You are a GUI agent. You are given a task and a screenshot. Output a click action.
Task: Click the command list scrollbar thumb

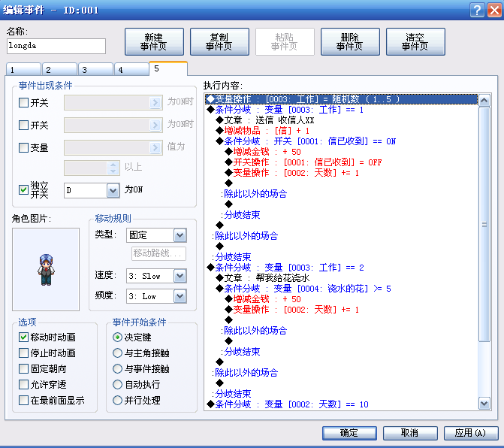484,224
